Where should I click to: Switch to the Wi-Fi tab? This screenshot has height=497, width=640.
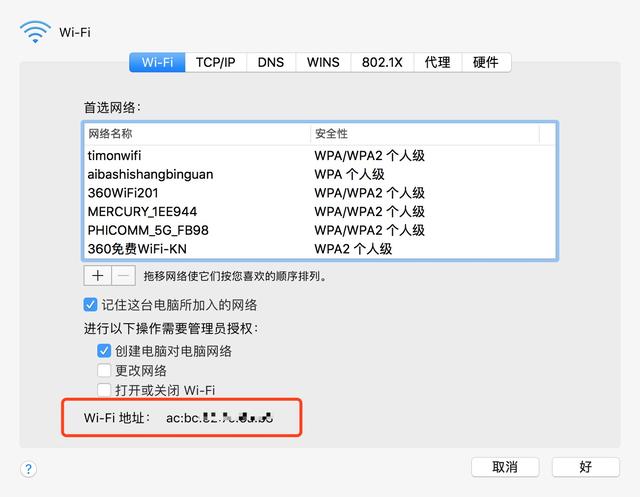pos(157,62)
